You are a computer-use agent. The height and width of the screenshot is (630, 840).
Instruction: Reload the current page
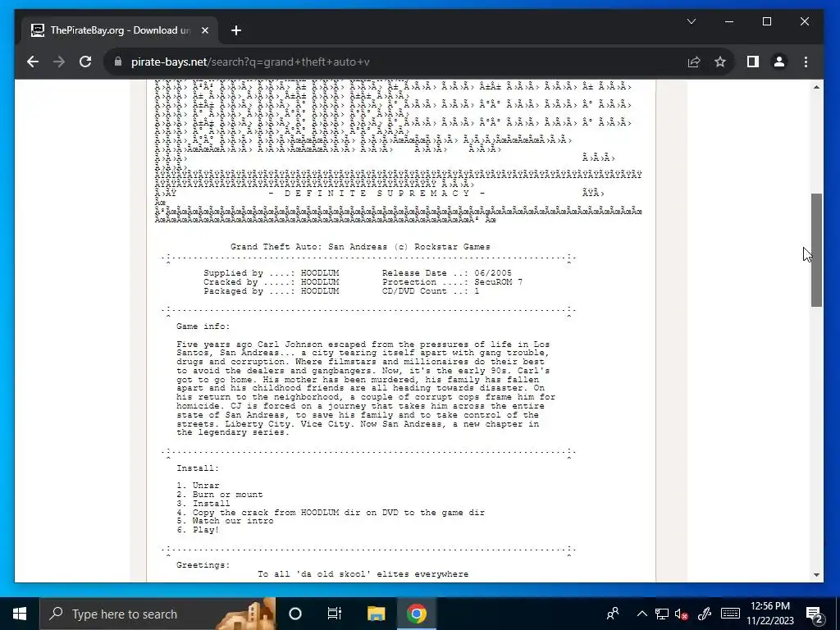[85, 62]
